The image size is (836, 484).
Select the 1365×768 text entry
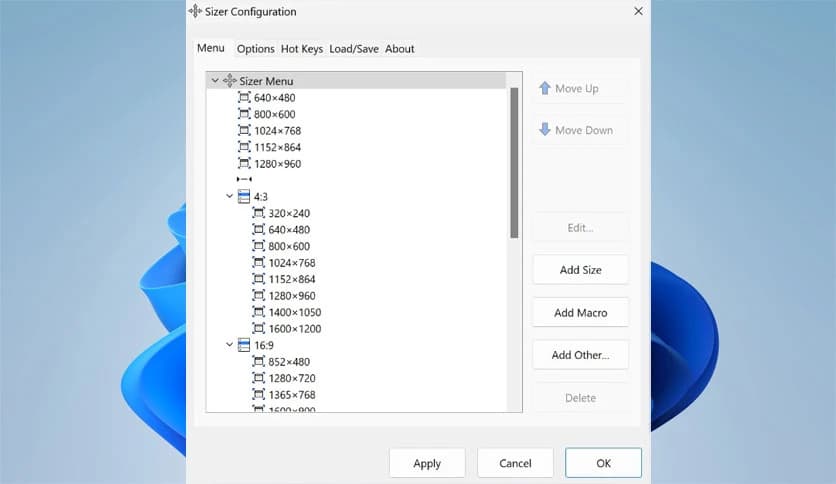tap(292, 395)
